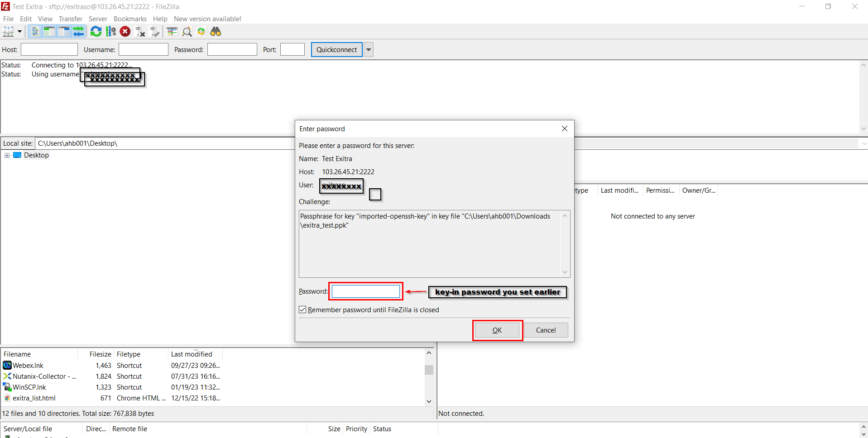
Task: Sort remote list by Owner/Group column
Action: [x=699, y=190]
